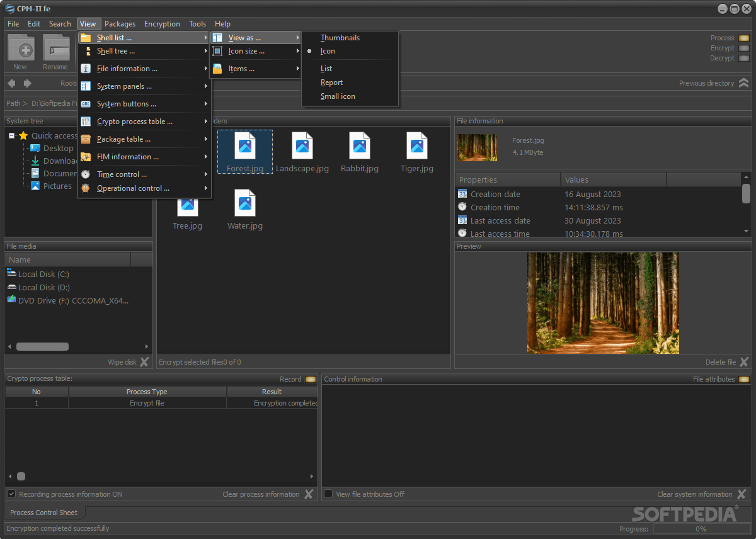Click the back navigation arrow
This screenshot has width=756, height=539.
[11, 83]
